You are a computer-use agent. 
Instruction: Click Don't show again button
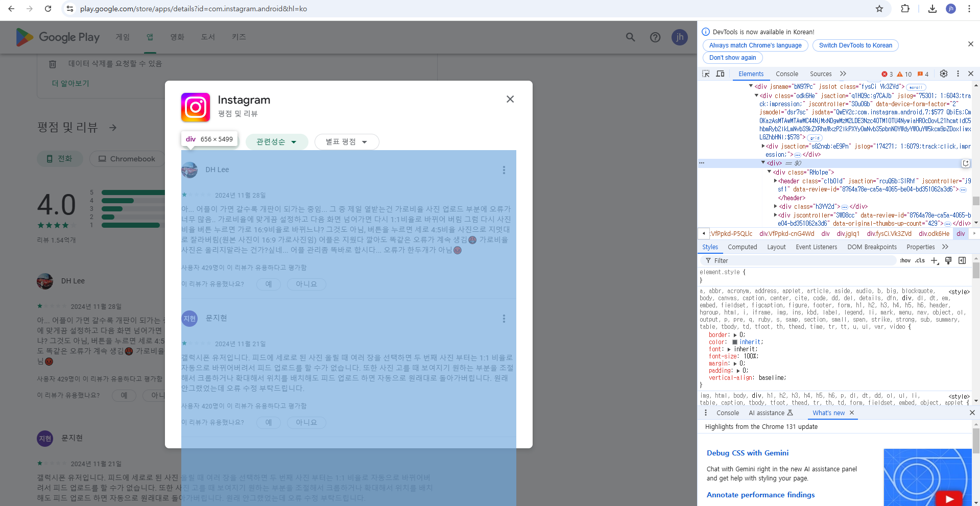click(x=732, y=58)
